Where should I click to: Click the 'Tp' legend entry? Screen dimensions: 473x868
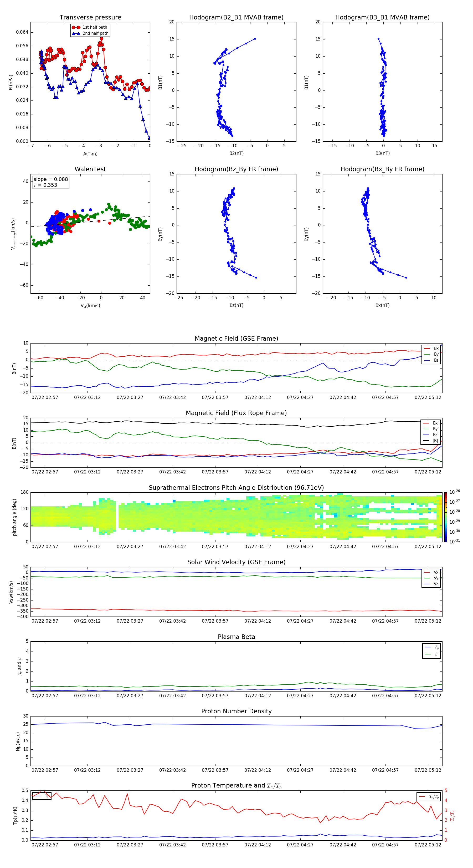tap(42, 796)
